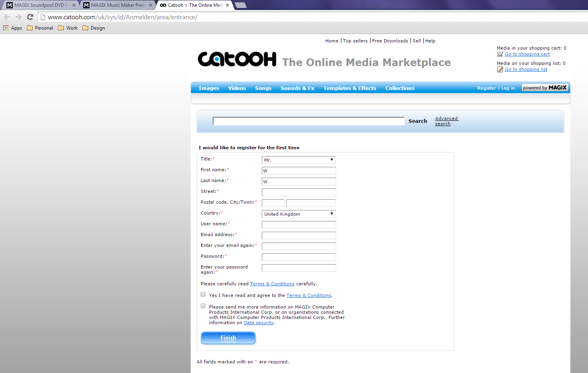
Task: Click the User name field
Action: tap(299, 225)
